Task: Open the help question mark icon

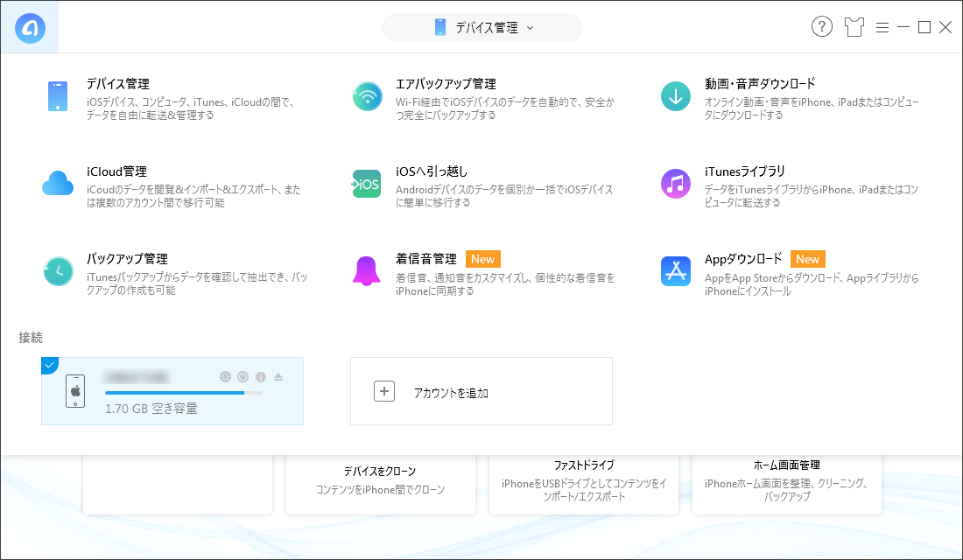Action: (x=822, y=27)
